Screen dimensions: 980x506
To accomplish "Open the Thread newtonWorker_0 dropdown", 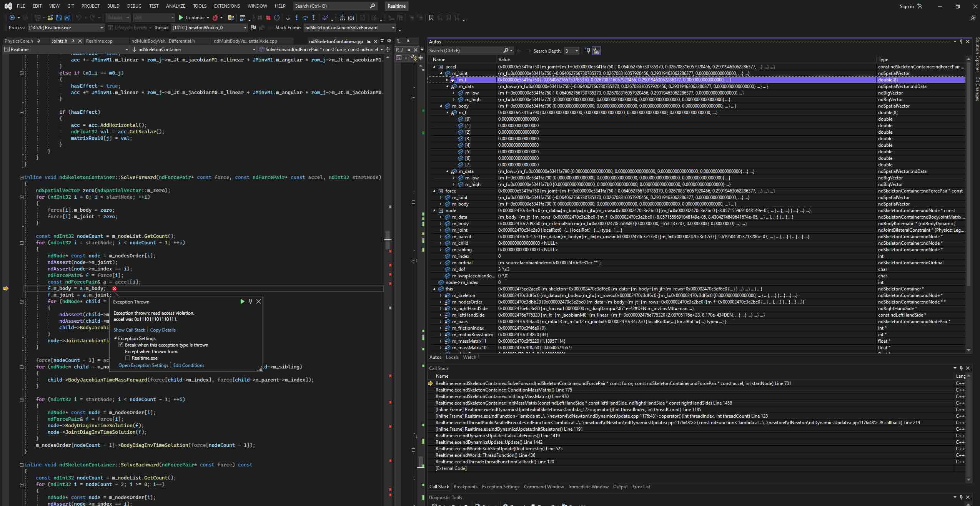I will [x=245, y=28].
